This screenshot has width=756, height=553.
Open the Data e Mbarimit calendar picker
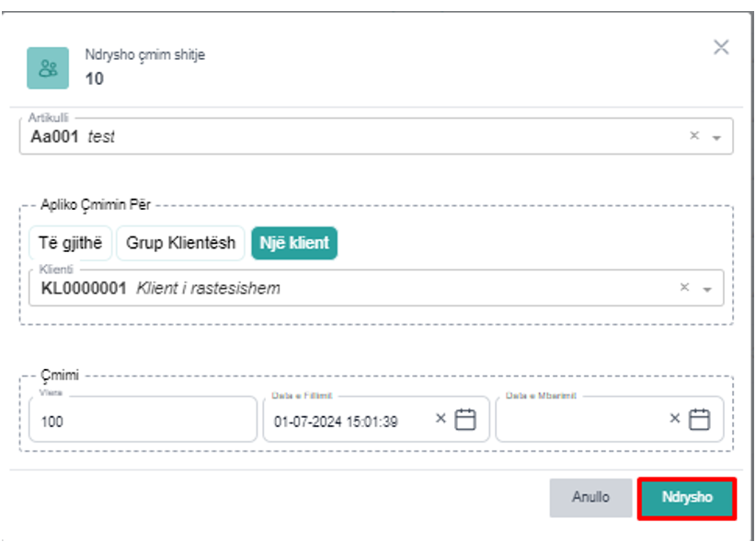(700, 420)
